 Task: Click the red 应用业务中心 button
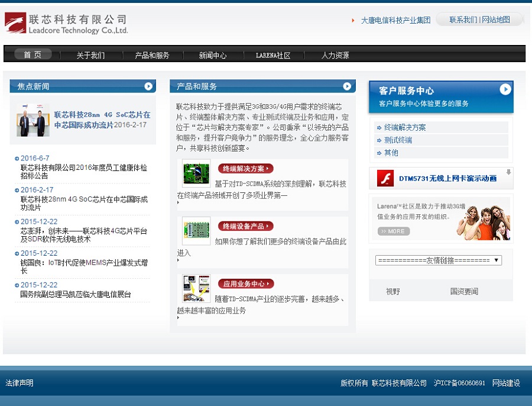[246, 283]
